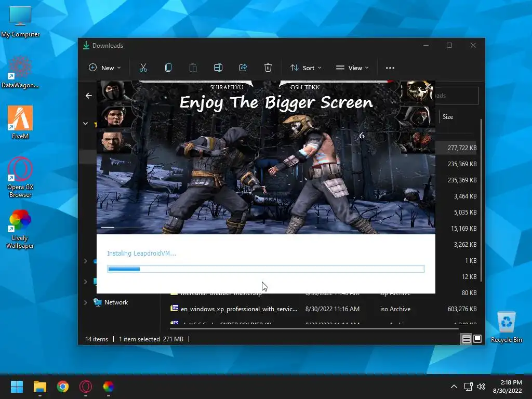Image resolution: width=532 pixels, height=399 pixels.
Task: Open the Recycle Bin on the desktop
Action: click(x=506, y=327)
